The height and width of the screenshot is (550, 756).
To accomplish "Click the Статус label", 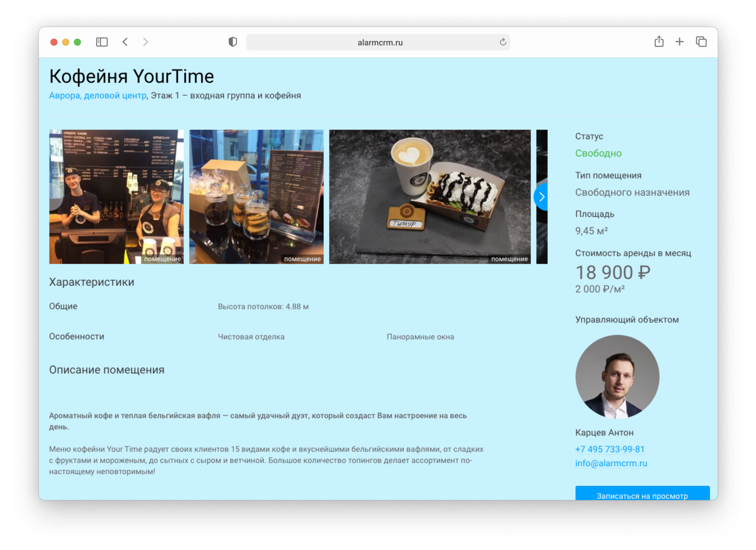I will [x=589, y=136].
